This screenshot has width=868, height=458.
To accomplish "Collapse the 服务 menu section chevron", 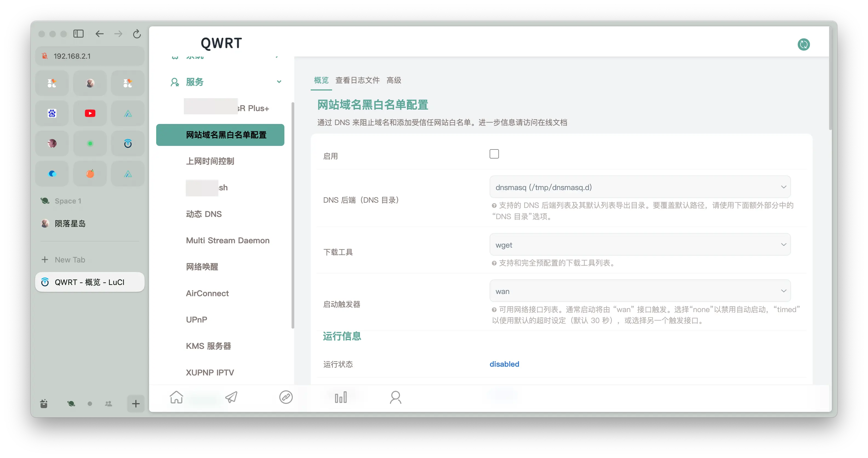I will pyautogui.click(x=279, y=82).
